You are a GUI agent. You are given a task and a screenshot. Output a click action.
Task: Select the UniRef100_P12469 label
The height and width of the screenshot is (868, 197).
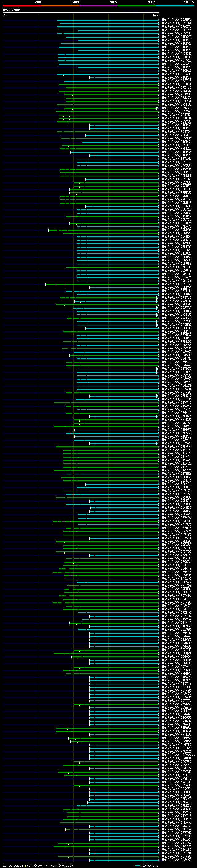point(176,859)
